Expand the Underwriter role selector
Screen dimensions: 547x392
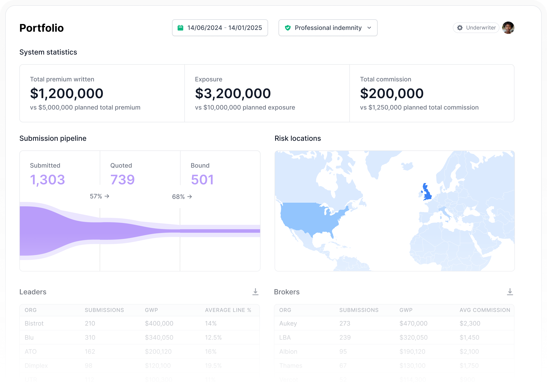[476, 28]
